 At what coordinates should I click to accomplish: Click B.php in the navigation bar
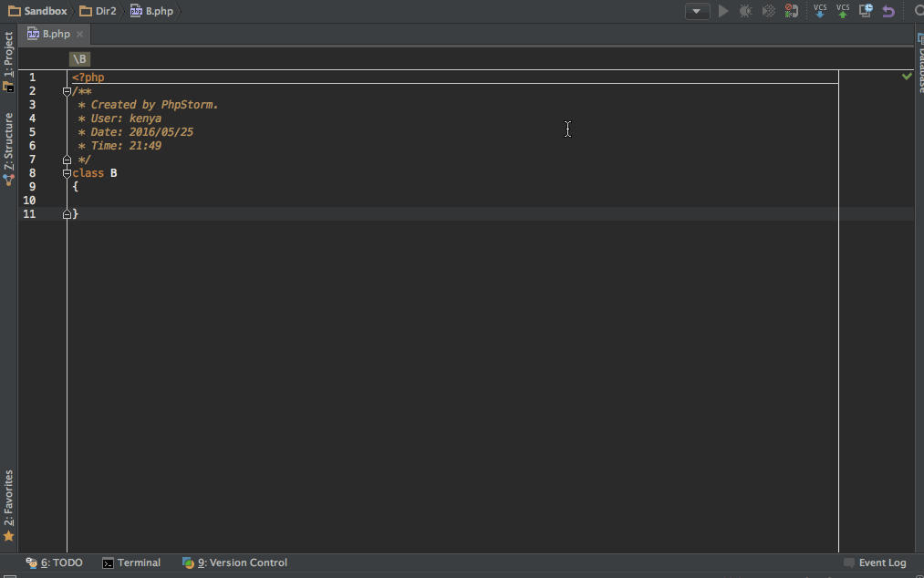pos(152,11)
